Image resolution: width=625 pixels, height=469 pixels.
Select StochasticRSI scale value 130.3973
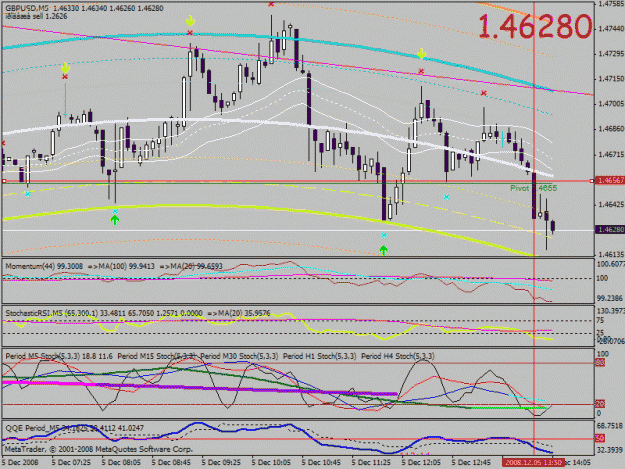[611, 310]
